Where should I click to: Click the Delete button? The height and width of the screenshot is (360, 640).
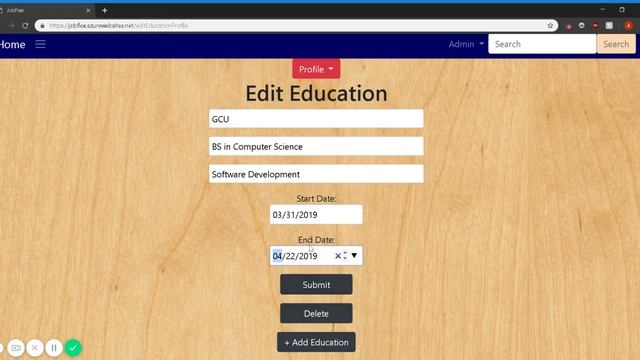click(x=316, y=313)
